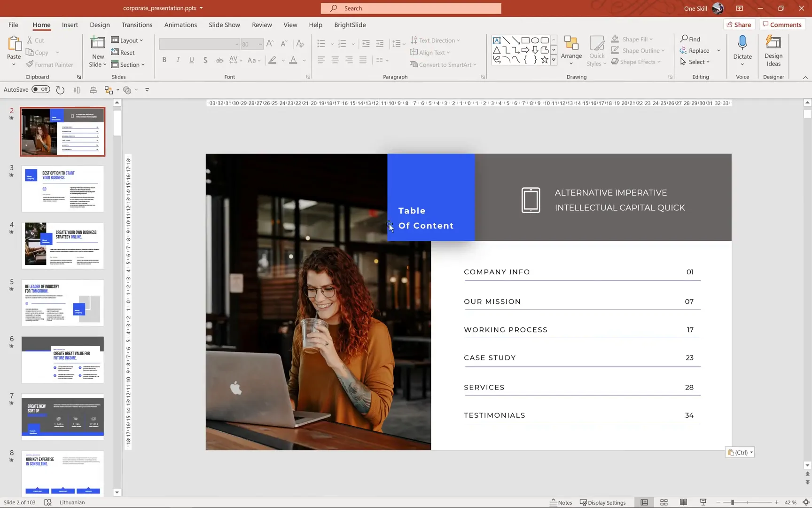Open the BrightSlide tab
Screen dimensions: 812x508
tap(350, 24)
